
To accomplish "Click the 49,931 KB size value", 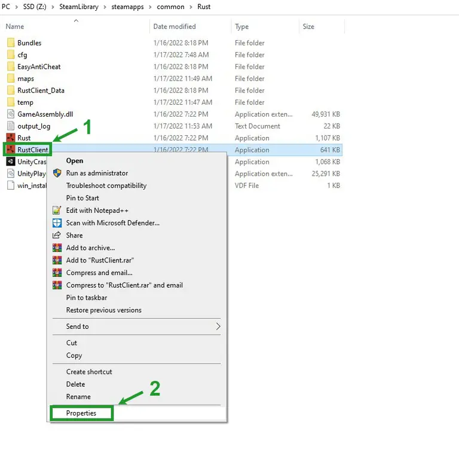I will [x=326, y=114].
